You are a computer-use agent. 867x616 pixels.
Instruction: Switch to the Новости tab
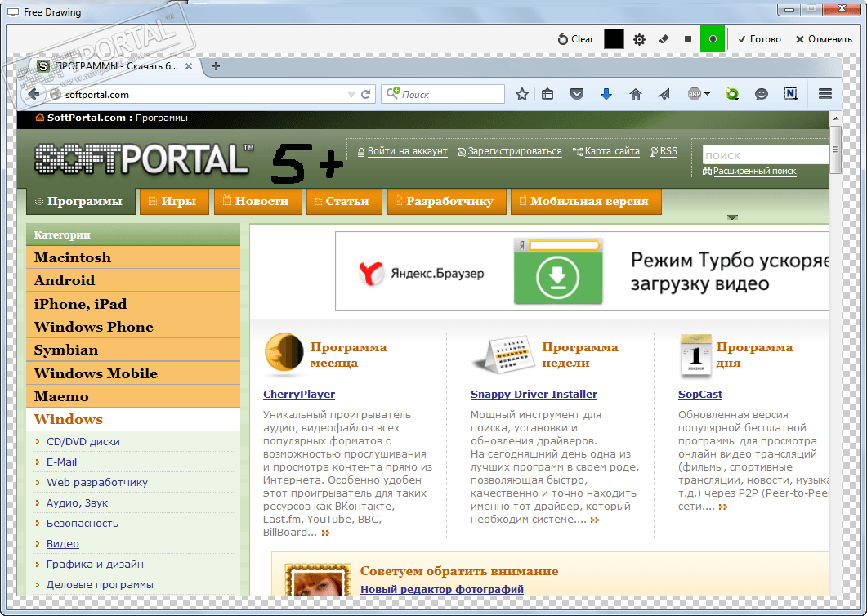[x=257, y=201]
